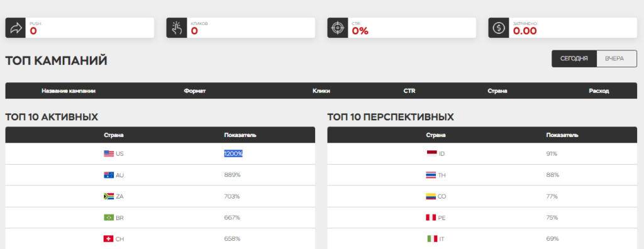Click the spent dollar coin icon

[x=498, y=28]
